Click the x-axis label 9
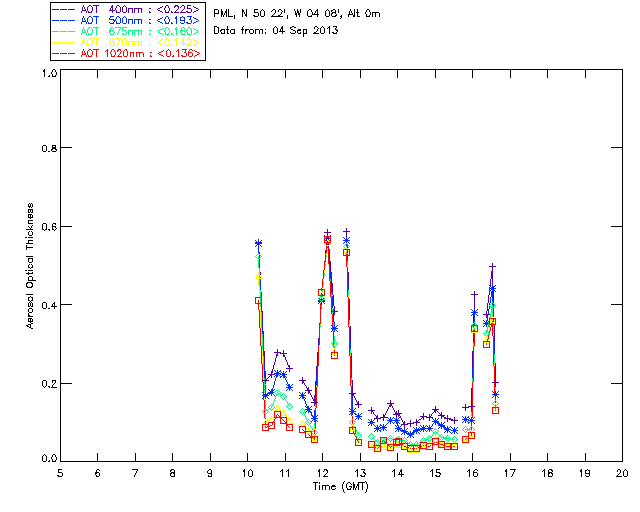Viewport: 640px width, 512px height. click(210, 473)
